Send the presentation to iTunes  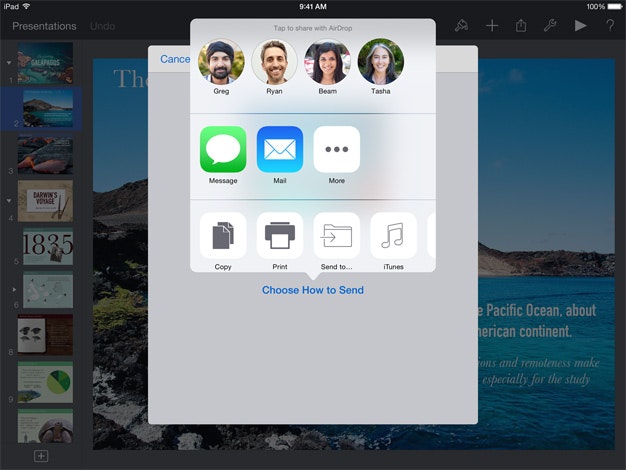click(x=393, y=236)
